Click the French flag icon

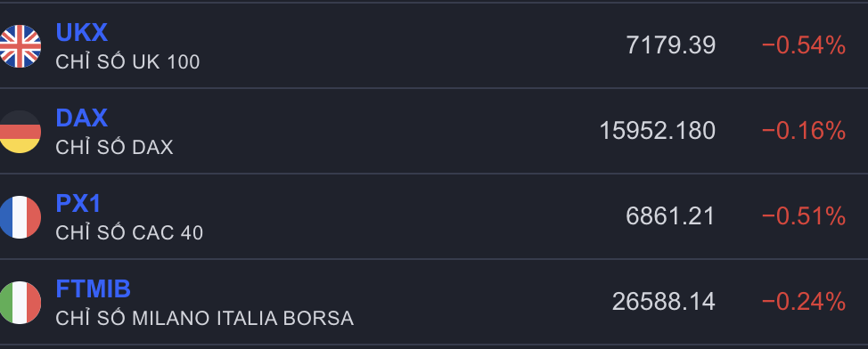coord(20,217)
